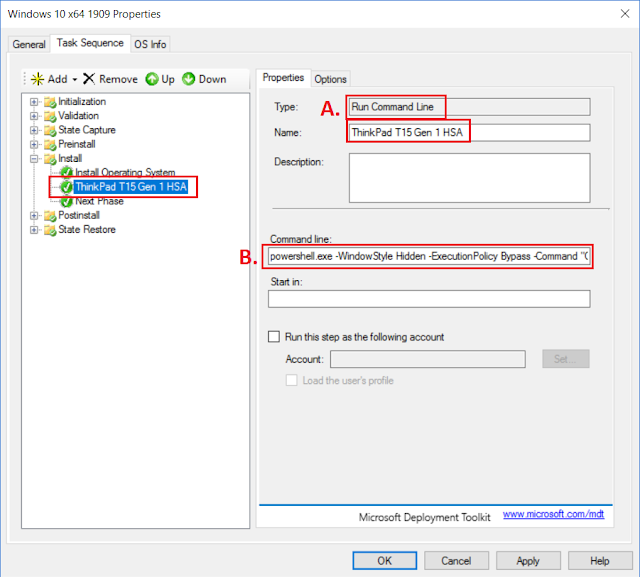Expand the Initialization group
The image size is (640, 577).
tap(34, 102)
